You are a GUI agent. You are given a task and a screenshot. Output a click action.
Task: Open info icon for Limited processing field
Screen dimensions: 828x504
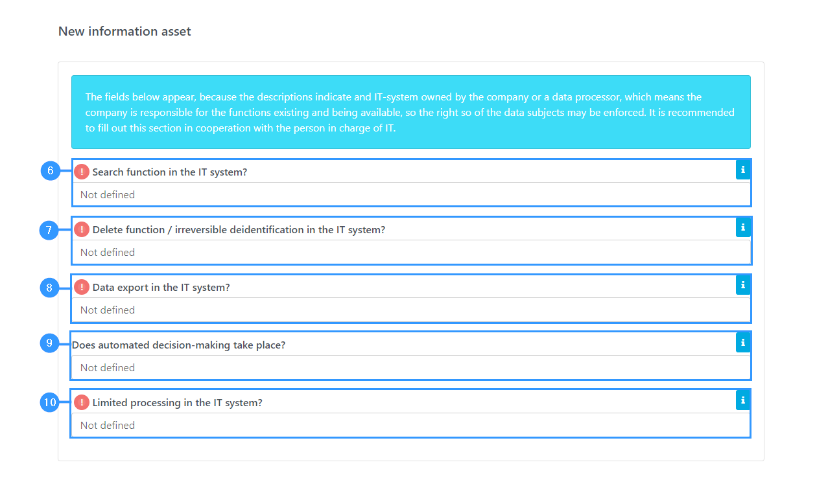pyautogui.click(x=743, y=400)
